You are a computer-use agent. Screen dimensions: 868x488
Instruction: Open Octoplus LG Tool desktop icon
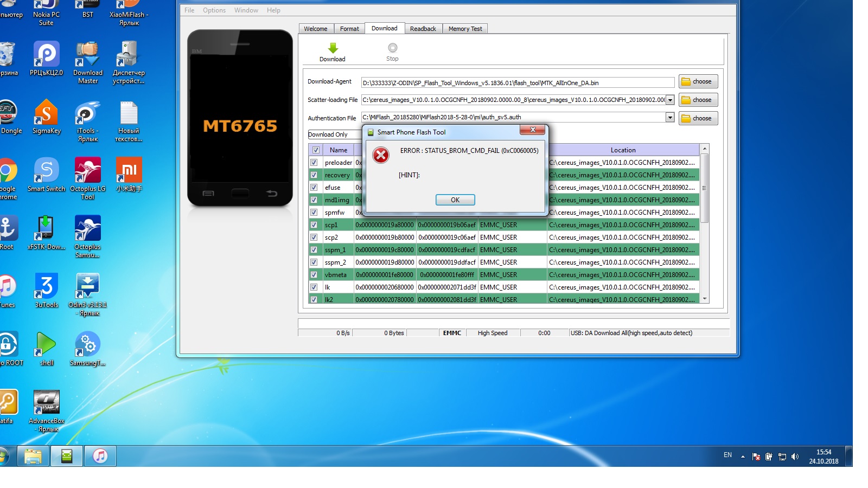(87, 171)
